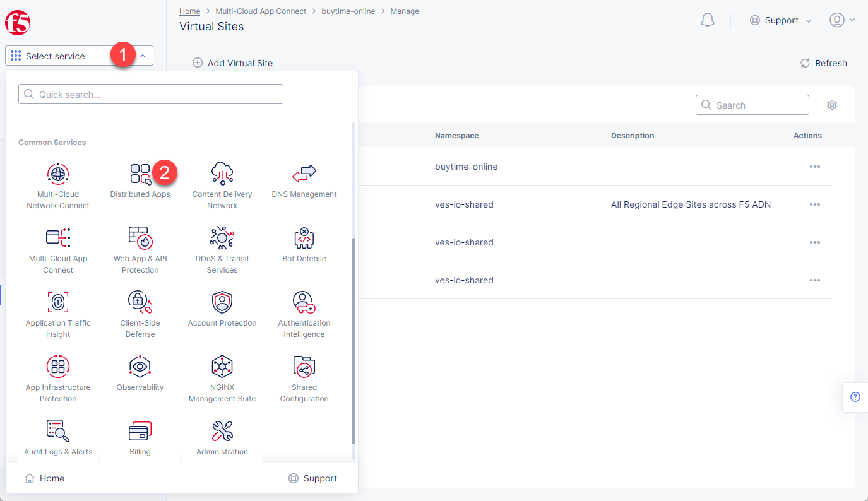Viewport: 868px width, 501px height.
Task: Open Authentication Intelligence service
Action: click(304, 314)
